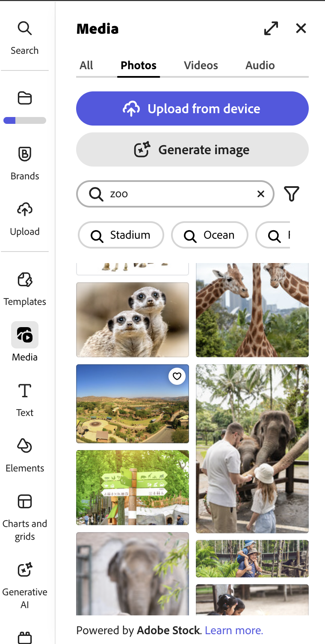Open the Elements panel icon
The width and height of the screenshot is (325, 644).
(x=25, y=455)
